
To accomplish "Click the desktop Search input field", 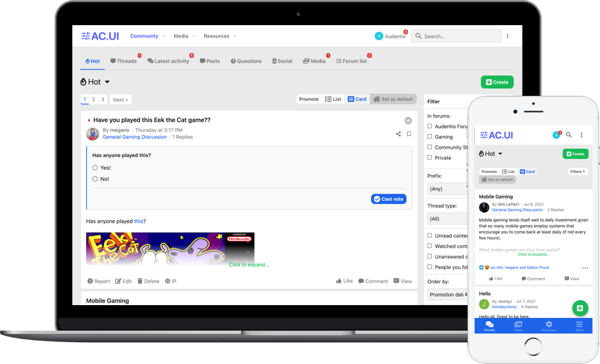I will click(x=460, y=36).
